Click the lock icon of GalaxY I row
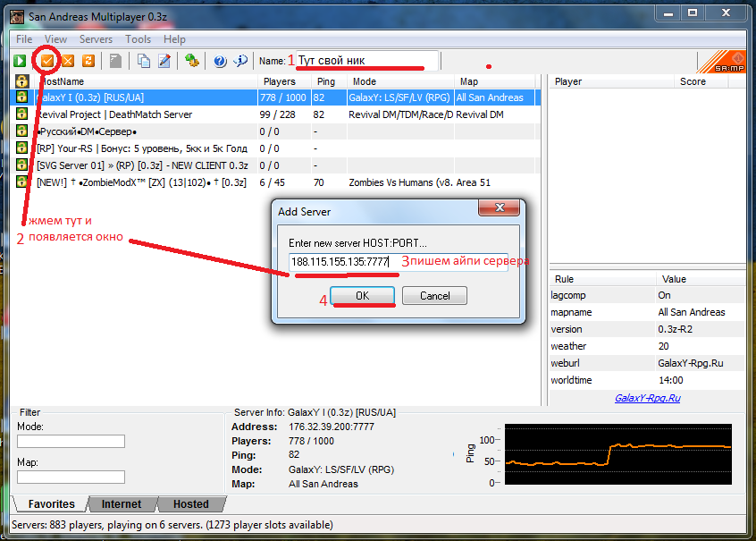756x541 pixels. 21,97
